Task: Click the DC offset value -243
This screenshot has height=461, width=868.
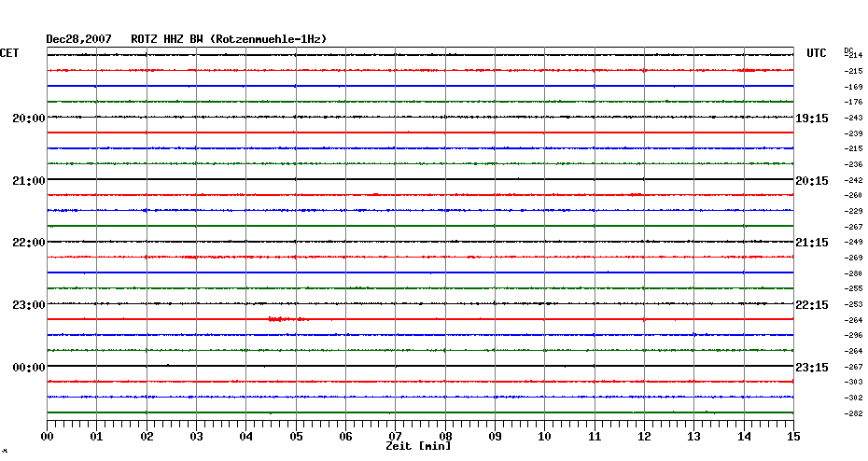Action: (853, 118)
